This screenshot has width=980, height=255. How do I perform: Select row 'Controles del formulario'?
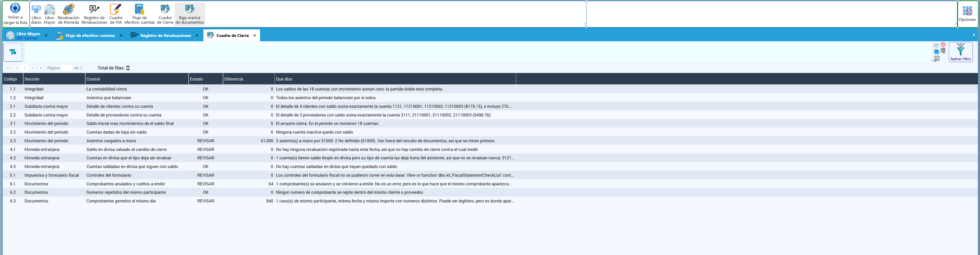490,175
